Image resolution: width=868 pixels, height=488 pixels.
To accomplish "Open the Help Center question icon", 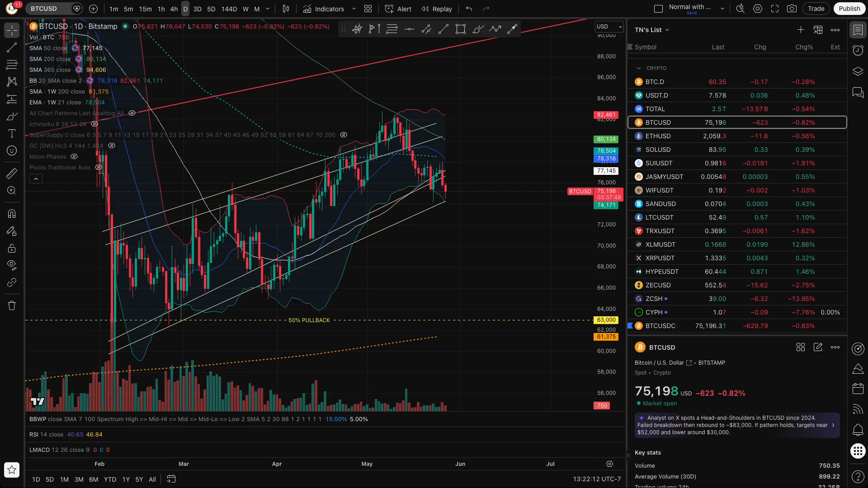I will (858, 476).
